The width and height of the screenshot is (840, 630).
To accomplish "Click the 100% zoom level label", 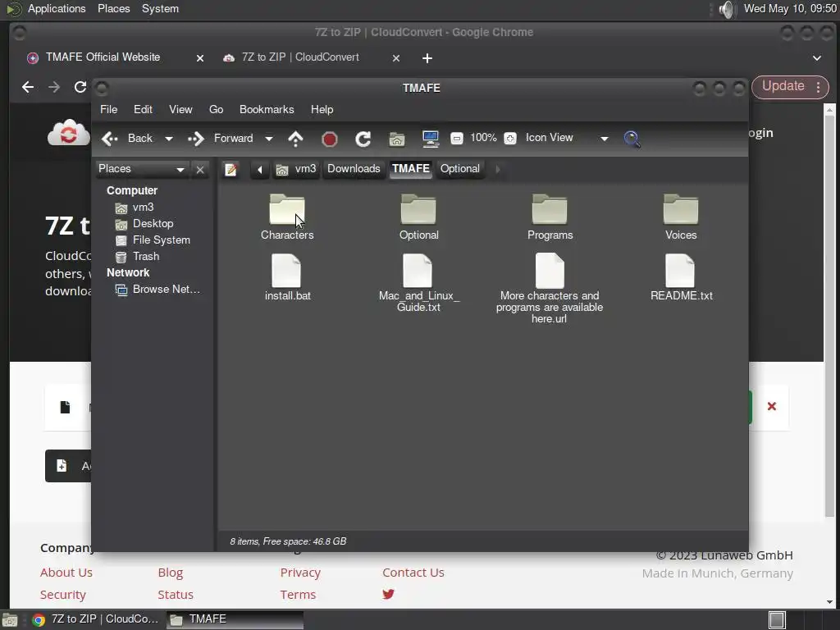I will click(x=483, y=138).
